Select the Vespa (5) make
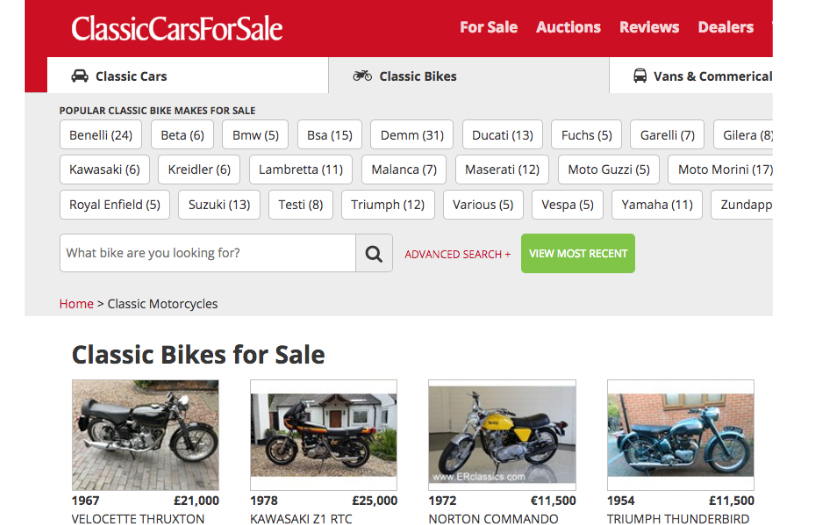The width and height of the screenshot is (825, 525). click(x=567, y=205)
